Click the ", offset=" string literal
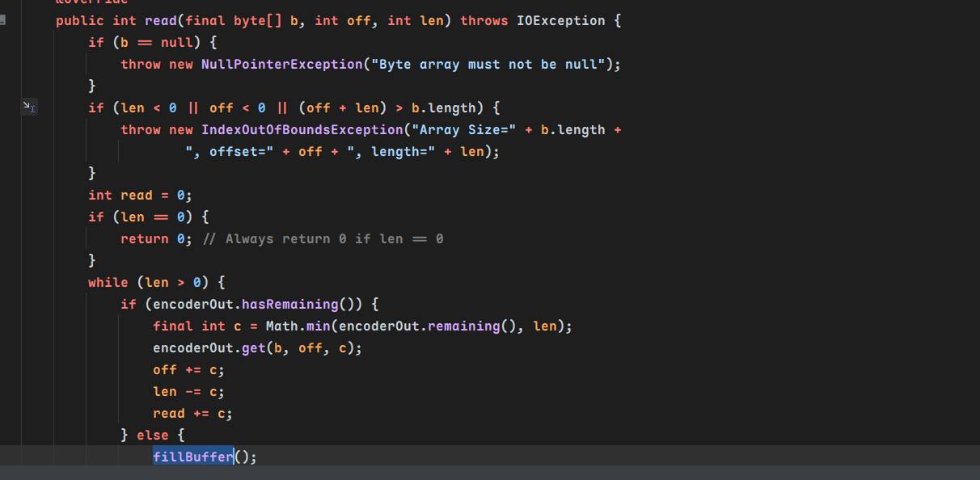The width and height of the screenshot is (980, 480). 229,151
